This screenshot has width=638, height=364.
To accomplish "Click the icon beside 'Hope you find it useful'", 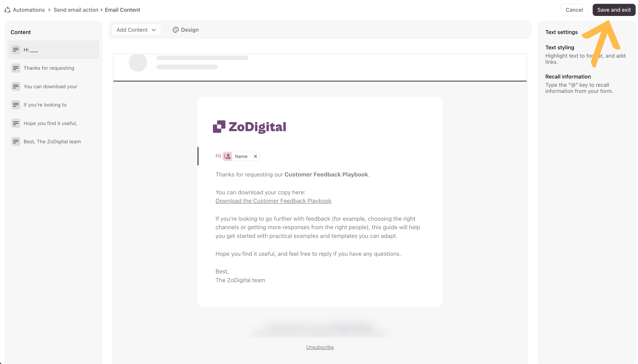I will [16, 123].
